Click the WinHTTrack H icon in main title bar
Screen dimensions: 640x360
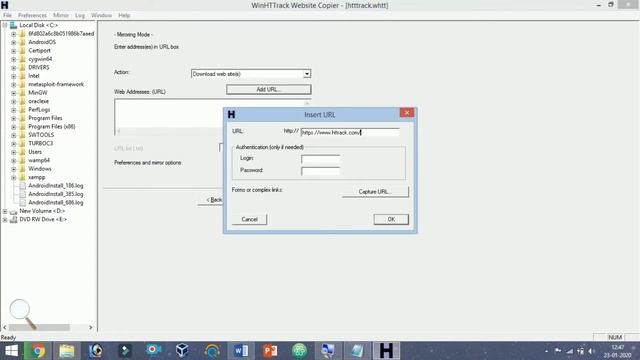(x=4, y=5)
